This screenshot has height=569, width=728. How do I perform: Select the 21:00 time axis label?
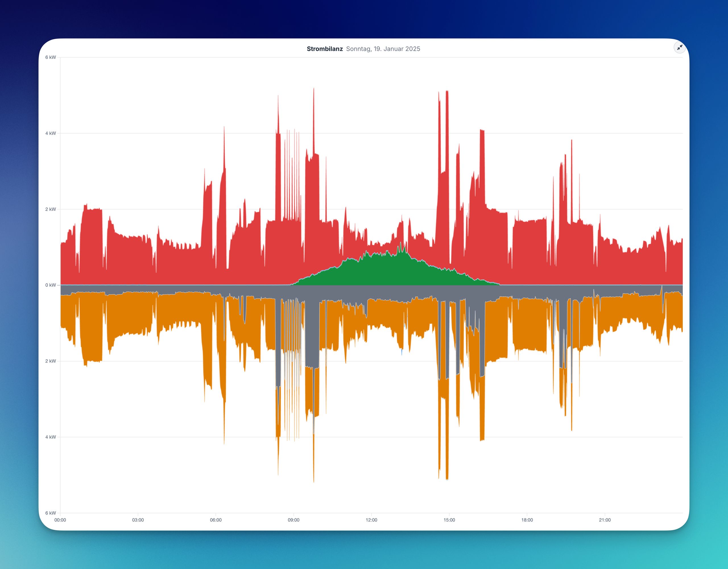pos(605,520)
